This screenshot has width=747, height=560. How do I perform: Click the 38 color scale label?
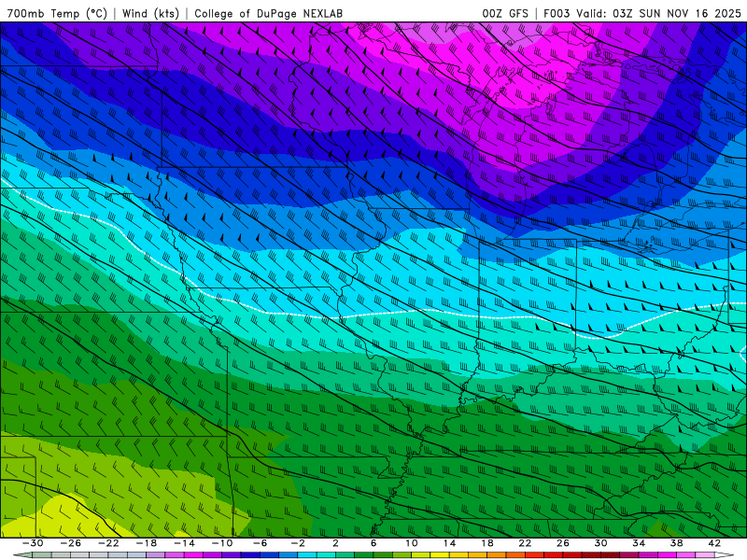[676, 543]
